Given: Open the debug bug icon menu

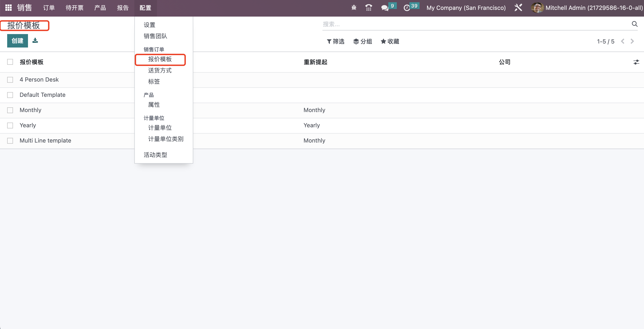Looking at the screenshot, I should coord(354,8).
